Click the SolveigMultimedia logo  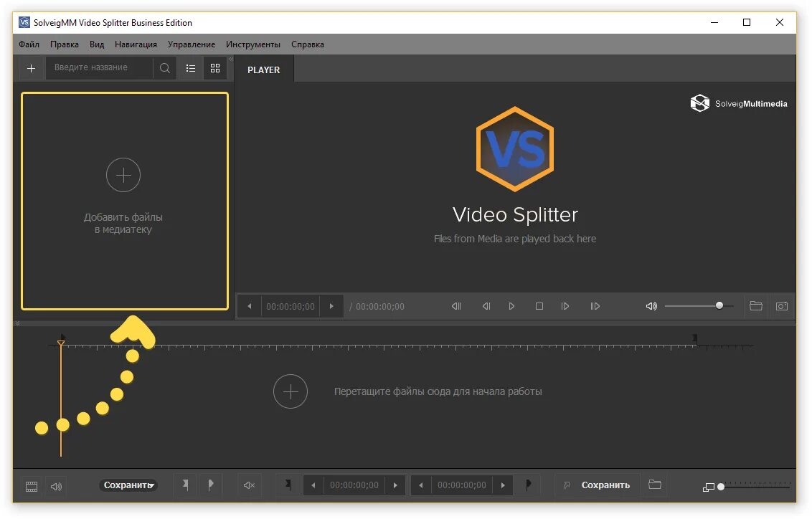[x=738, y=103]
